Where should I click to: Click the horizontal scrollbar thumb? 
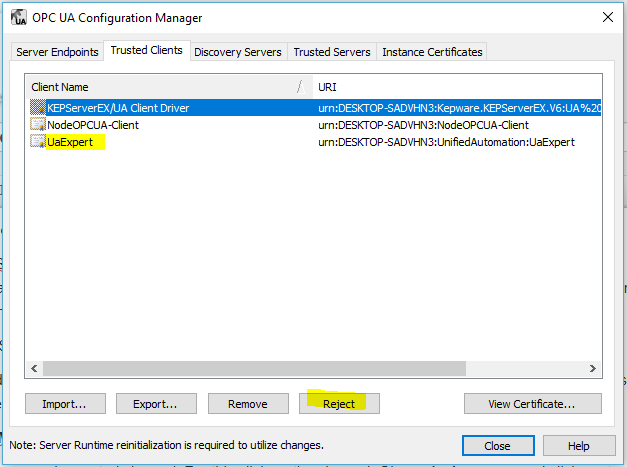[254, 368]
